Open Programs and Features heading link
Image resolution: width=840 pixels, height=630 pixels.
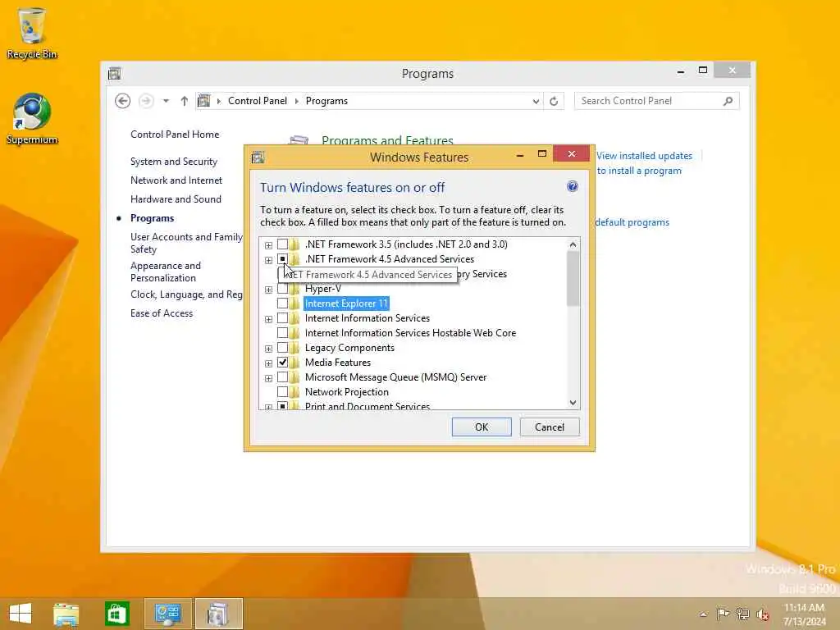(387, 140)
